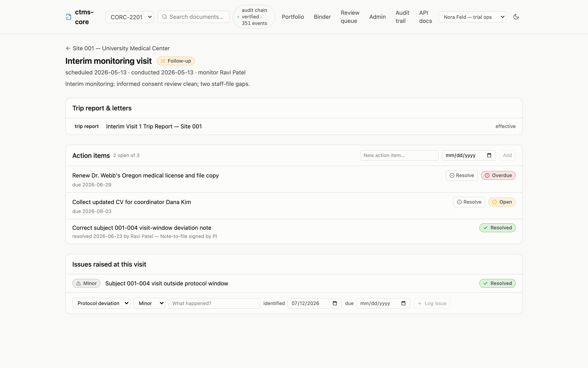Click the search magnifier icon

pos(165,17)
